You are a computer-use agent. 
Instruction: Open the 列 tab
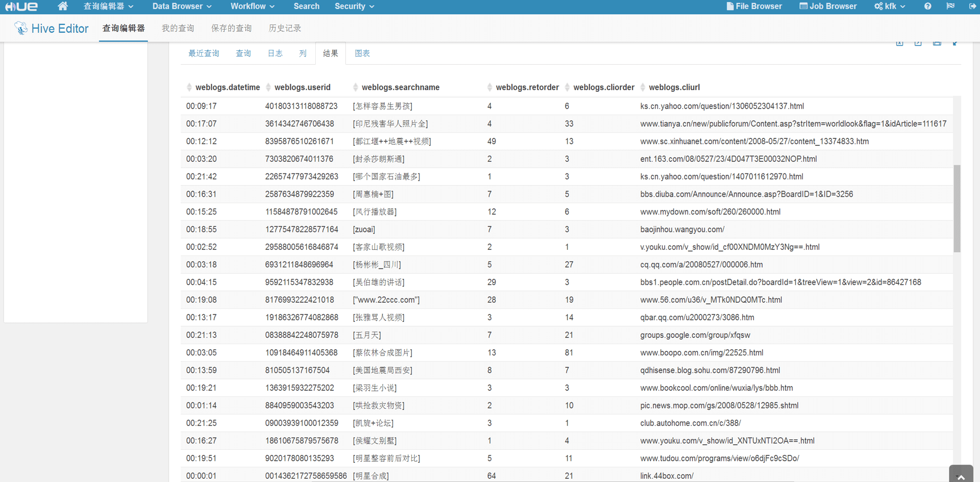[303, 54]
